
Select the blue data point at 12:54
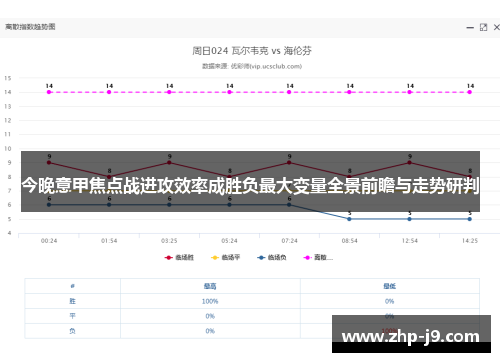409,219
